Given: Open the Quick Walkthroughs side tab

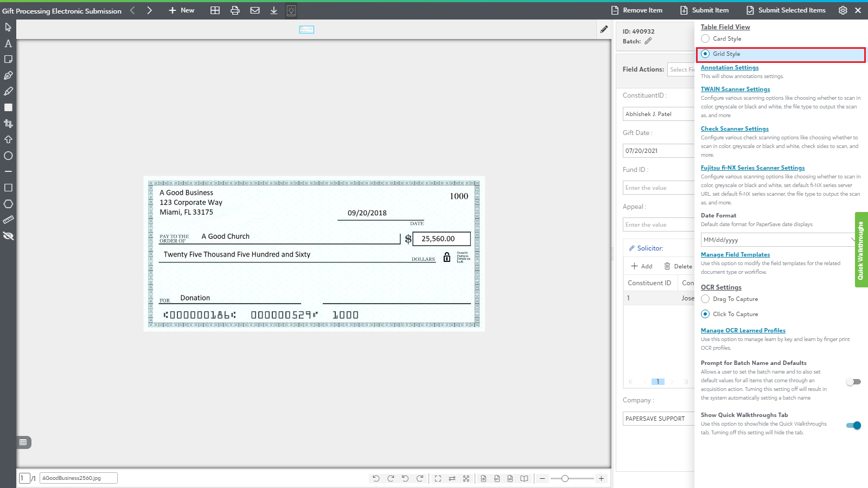Looking at the screenshot, I should pyautogui.click(x=861, y=250).
